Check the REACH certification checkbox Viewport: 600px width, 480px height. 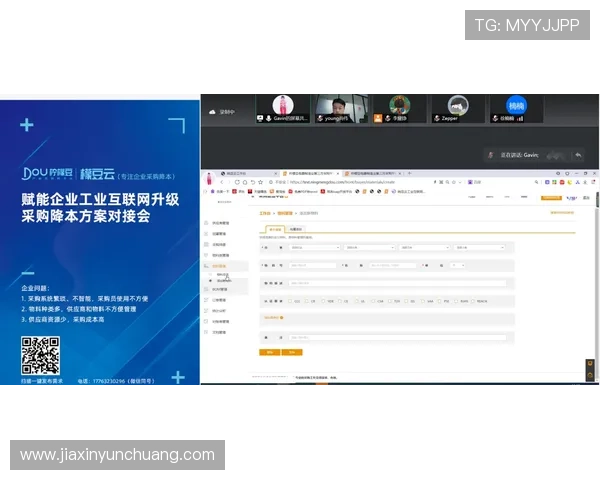pos(473,301)
